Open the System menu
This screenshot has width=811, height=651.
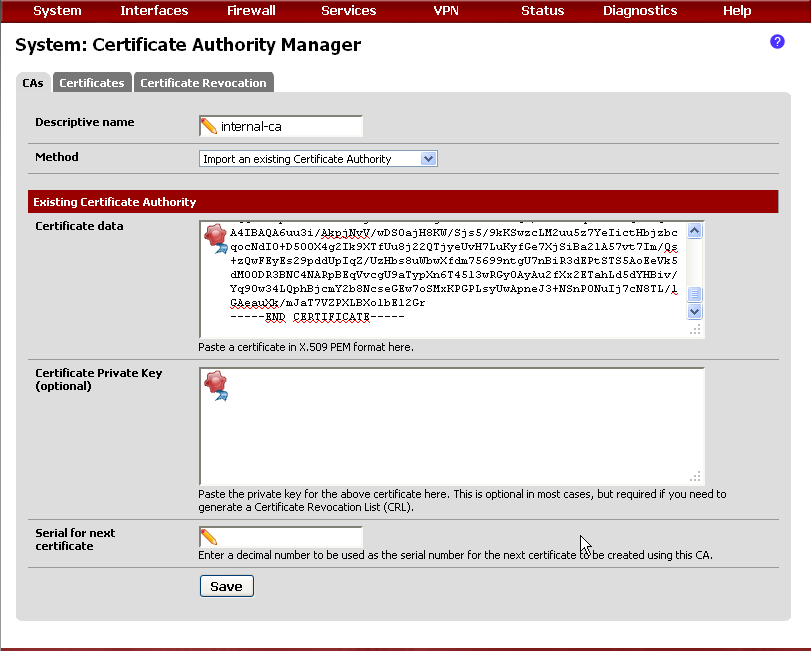coord(57,11)
